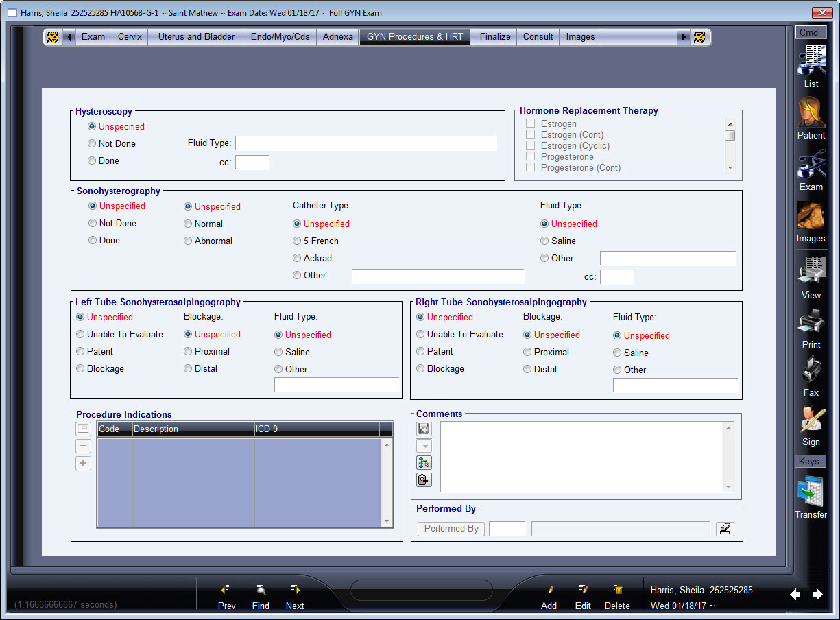The height and width of the screenshot is (620, 840).
Task: Click the eraser icon in Performed By panel
Action: coord(725,529)
